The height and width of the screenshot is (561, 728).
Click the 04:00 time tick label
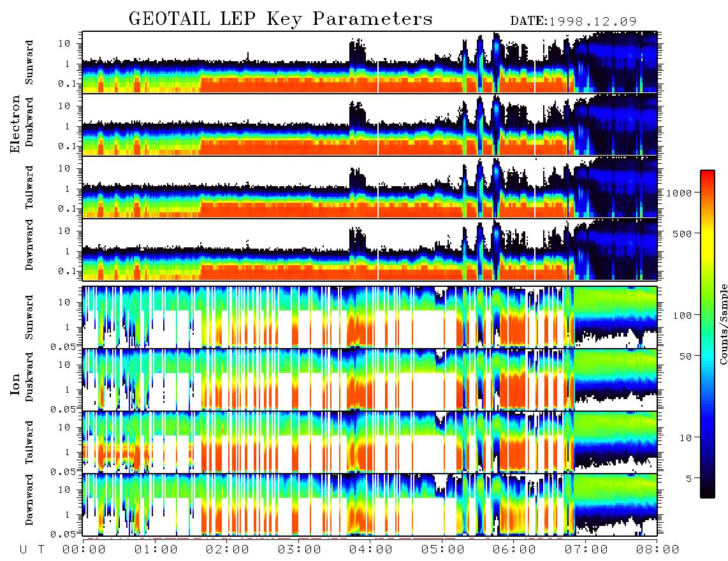(371, 550)
